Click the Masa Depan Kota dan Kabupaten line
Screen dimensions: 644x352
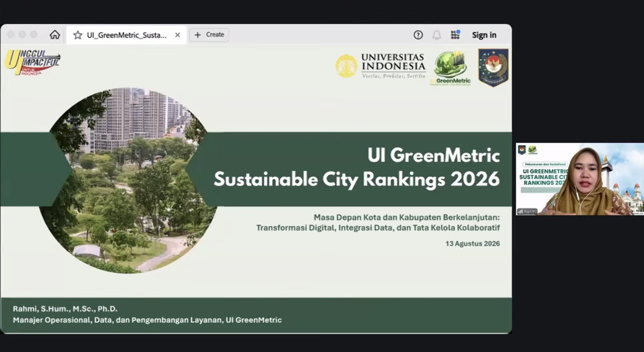407,217
